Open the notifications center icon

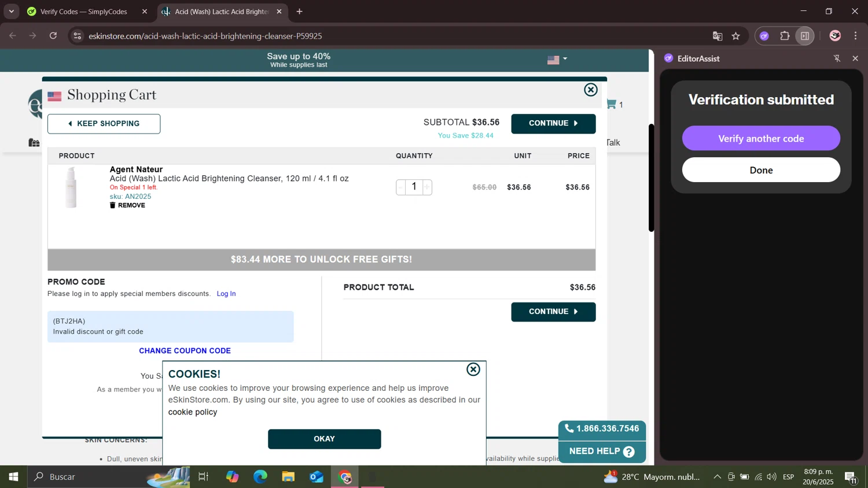tap(851, 477)
